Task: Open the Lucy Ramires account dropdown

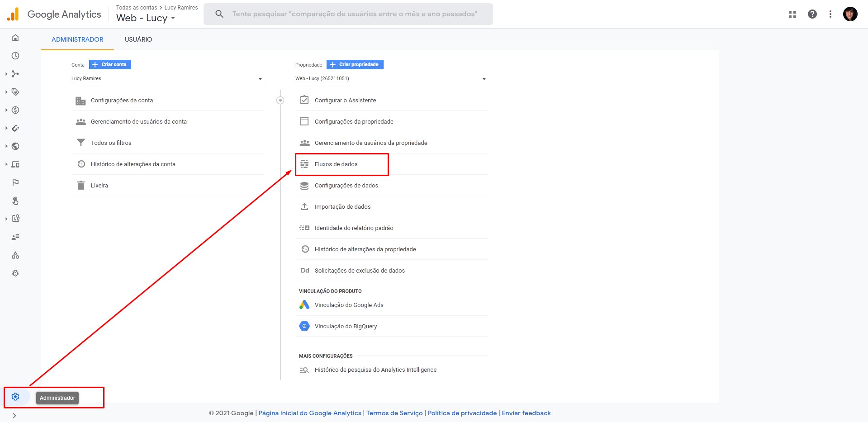Action: tap(167, 78)
